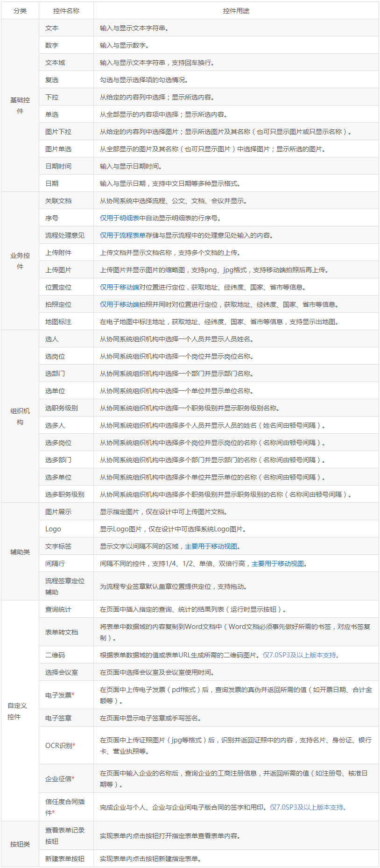The width and height of the screenshot is (380, 868).
Task: Select the '文本域' control name cell
Action: (66, 63)
